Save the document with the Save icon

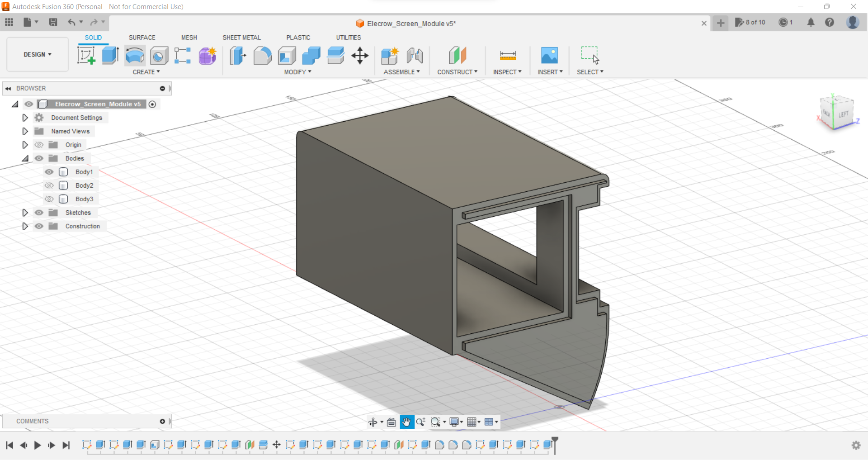(x=53, y=22)
